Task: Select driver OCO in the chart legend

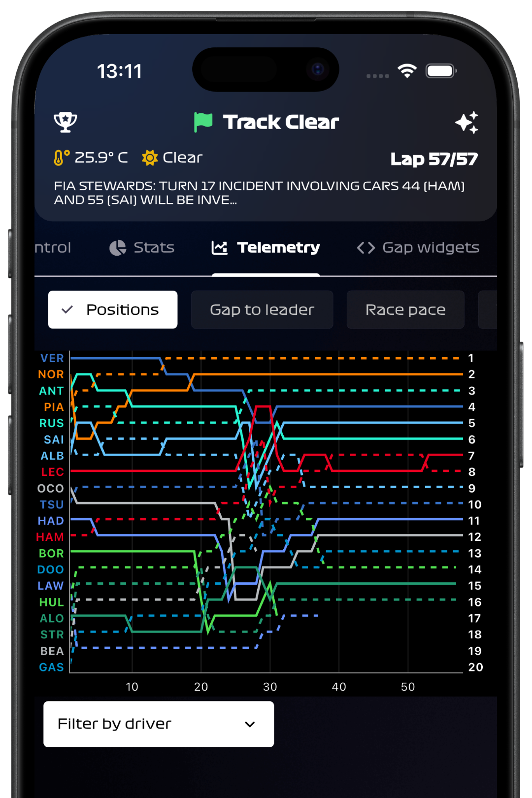Action: tap(51, 488)
